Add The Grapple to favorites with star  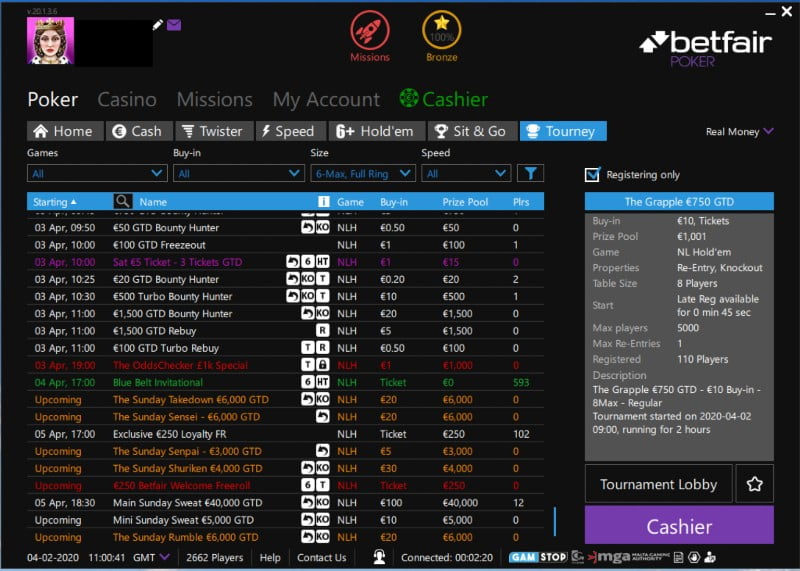click(x=755, y=484)
